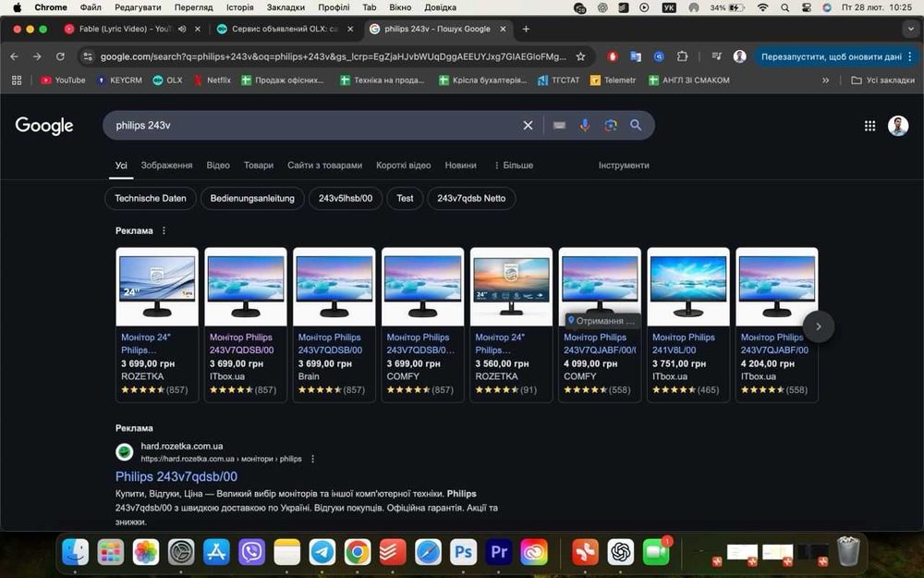Bookmark this page with the star icon

(x=580, y=56)
